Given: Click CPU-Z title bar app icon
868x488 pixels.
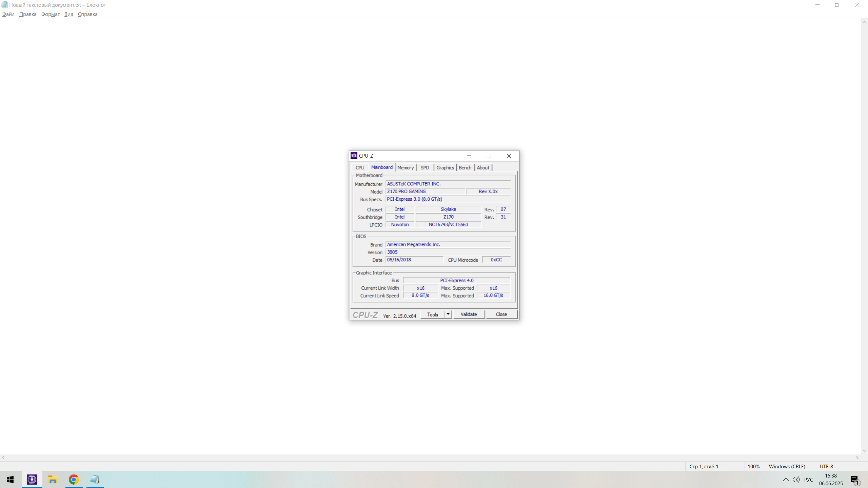Looking at the screenshot, I should [x=354, y=156].
